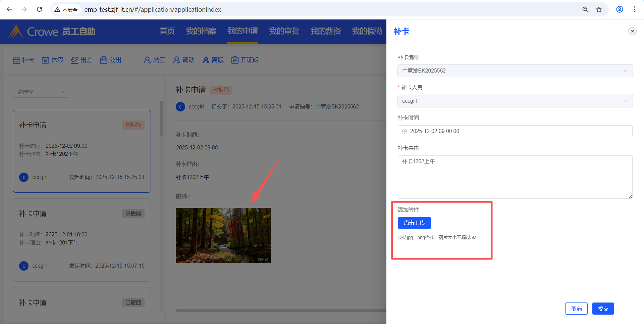The height and width of the screenshot is (324, 644).
Task: Open the 补卡人员 dropdown showing cccgirl
Action: [x=515, y=101]
